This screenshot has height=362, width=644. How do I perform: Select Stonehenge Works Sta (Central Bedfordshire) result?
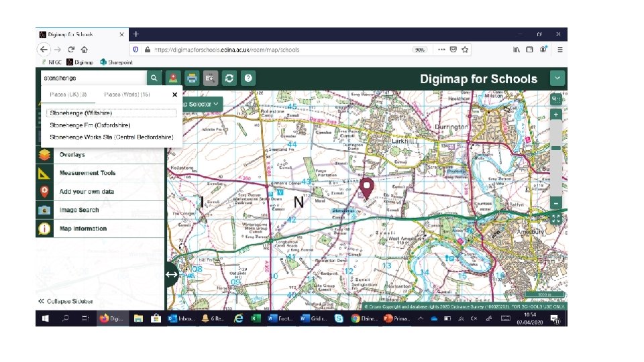(x=111, y=137)
